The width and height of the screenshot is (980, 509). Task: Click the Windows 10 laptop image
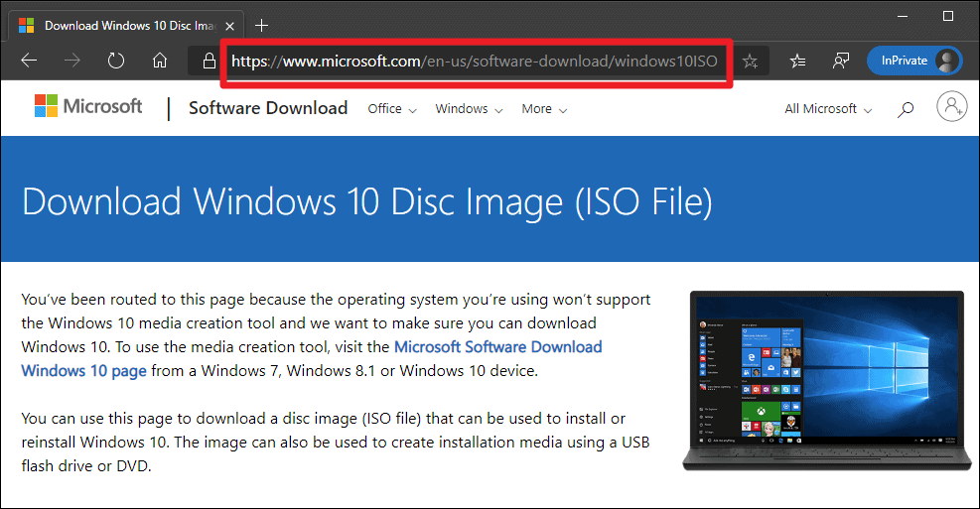click(x=827, y=380)
